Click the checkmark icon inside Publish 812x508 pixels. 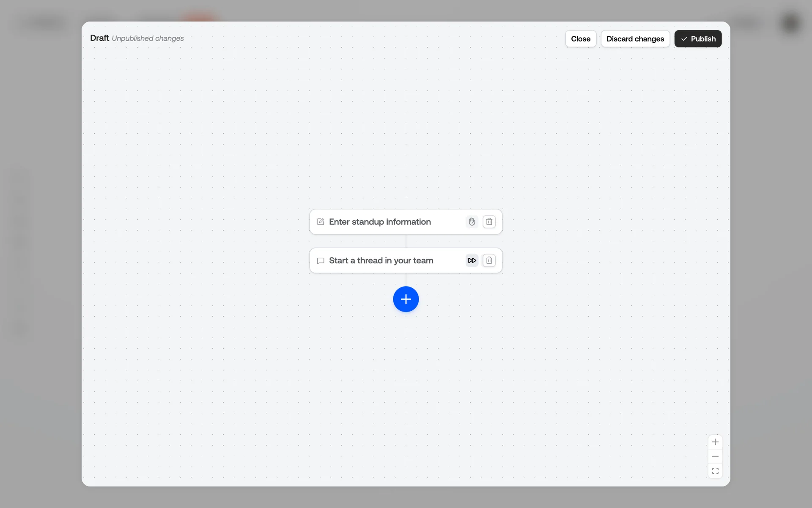(x=684, y=39)
